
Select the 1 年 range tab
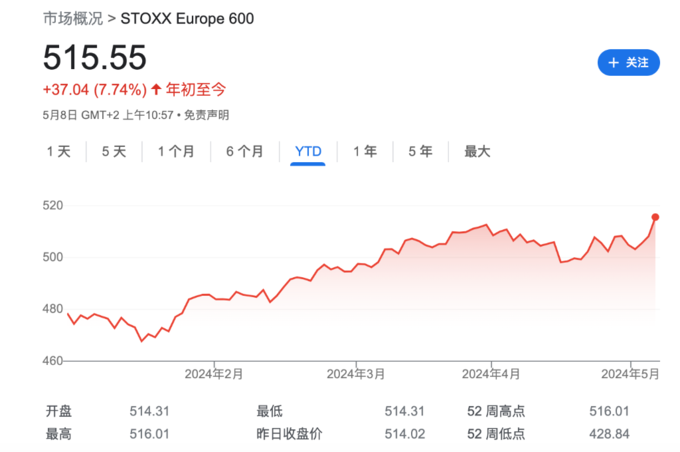tap(365, 151)
